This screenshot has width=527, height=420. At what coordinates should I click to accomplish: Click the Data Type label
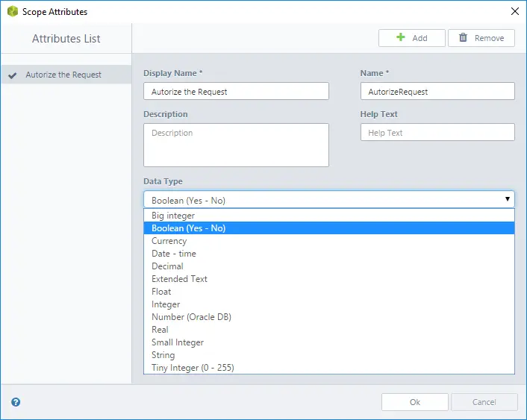163,181
